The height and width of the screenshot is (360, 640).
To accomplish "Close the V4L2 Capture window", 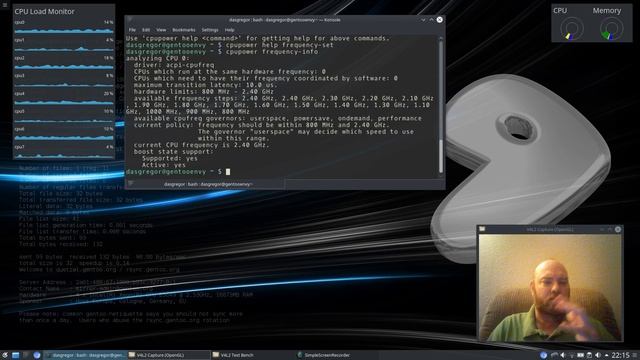I will 618,229.
